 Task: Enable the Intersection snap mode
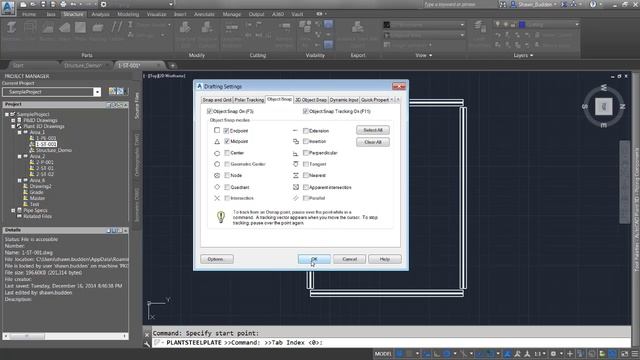coord(227,198)
